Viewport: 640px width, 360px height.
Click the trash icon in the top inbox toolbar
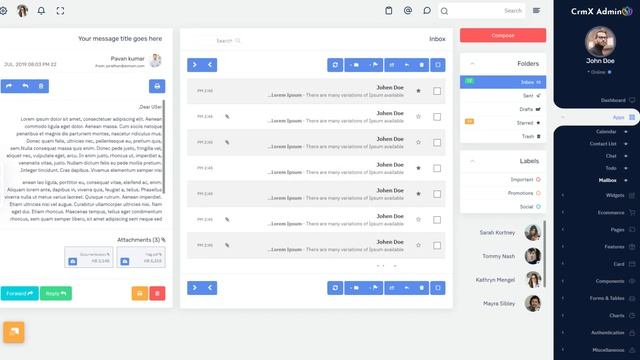tap(422, 65)
